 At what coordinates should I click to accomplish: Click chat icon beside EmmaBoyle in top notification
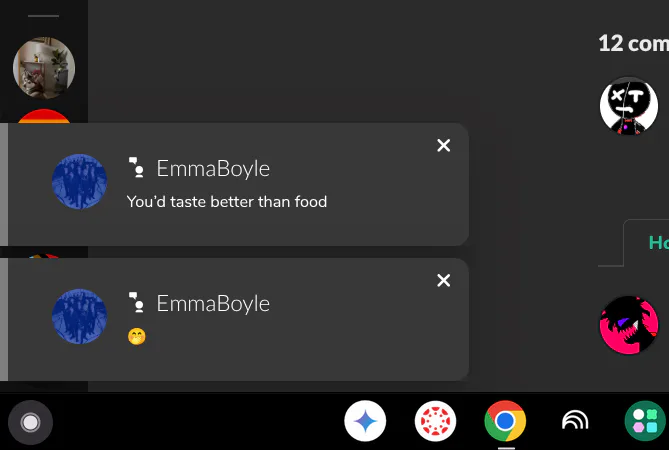pos(137,167)
